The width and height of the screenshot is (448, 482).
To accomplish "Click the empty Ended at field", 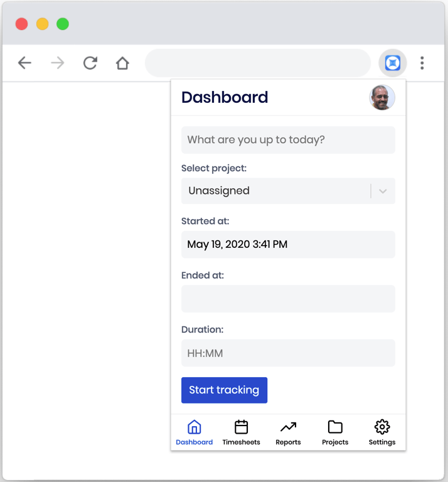I will [288, 299].
